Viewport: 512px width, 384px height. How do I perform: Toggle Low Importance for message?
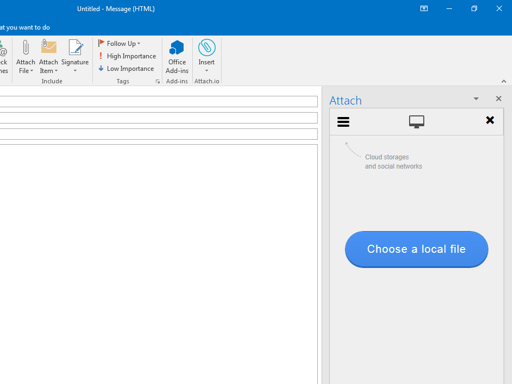click(126, 69)
